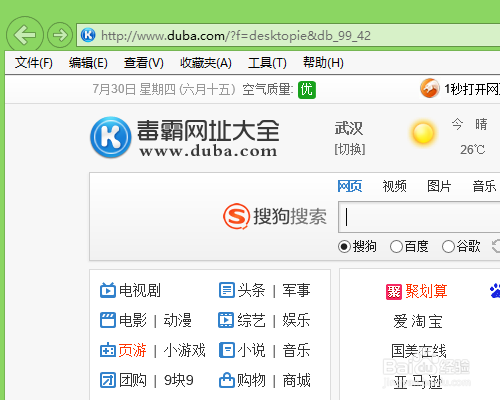The image size is (500, 400).
Task: Open the 动漫 link
Action: [x=178, y=320]
